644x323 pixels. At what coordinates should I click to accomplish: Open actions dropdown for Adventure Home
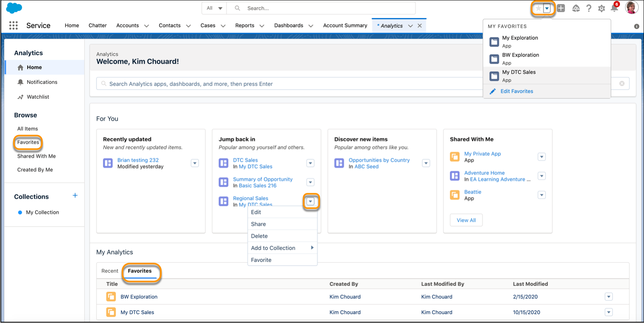542,176
